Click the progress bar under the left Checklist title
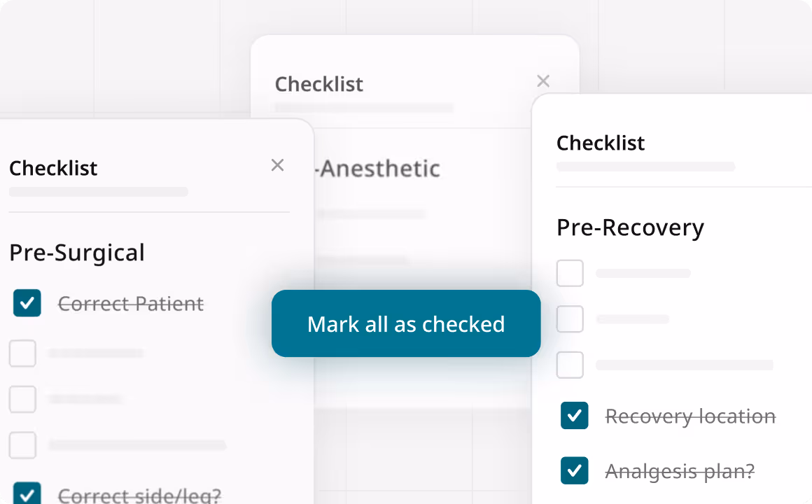Screen dimensions: 812x504 (x=98, y=191)
